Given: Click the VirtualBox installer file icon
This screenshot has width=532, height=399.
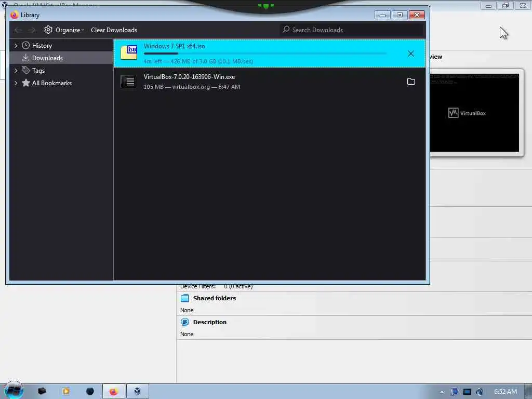Looking at the screenshot, I should click(x=129, y=82).
